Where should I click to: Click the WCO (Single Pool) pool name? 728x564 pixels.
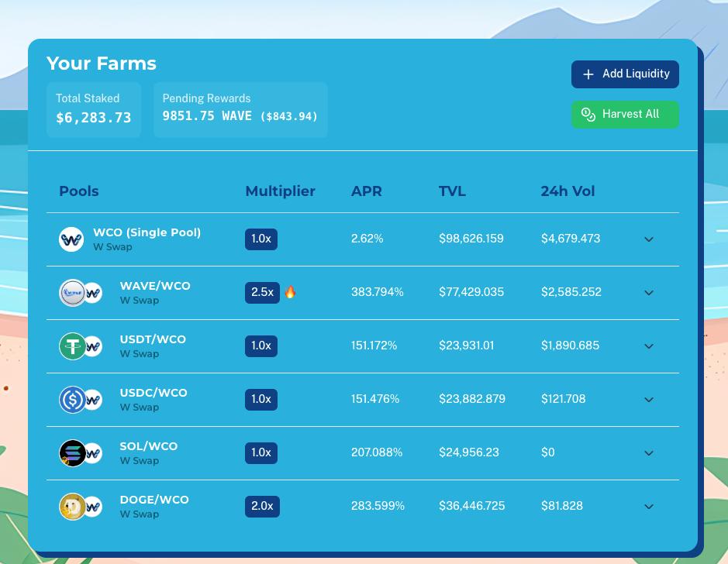tap(147, 232)
